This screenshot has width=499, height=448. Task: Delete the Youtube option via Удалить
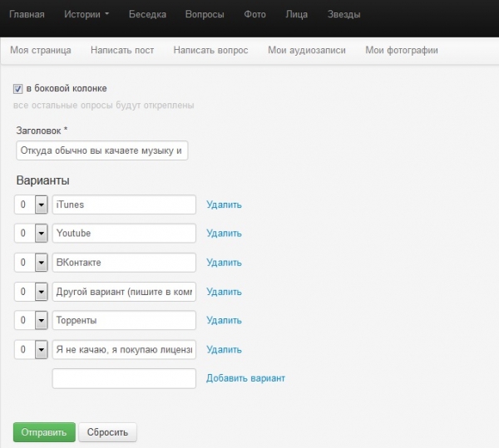coord(224,233)
